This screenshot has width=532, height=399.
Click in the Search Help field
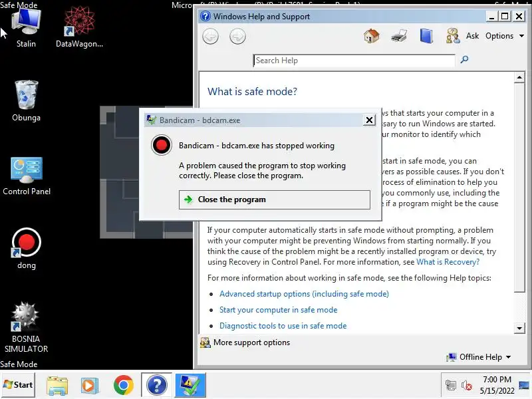coord(354,61)
